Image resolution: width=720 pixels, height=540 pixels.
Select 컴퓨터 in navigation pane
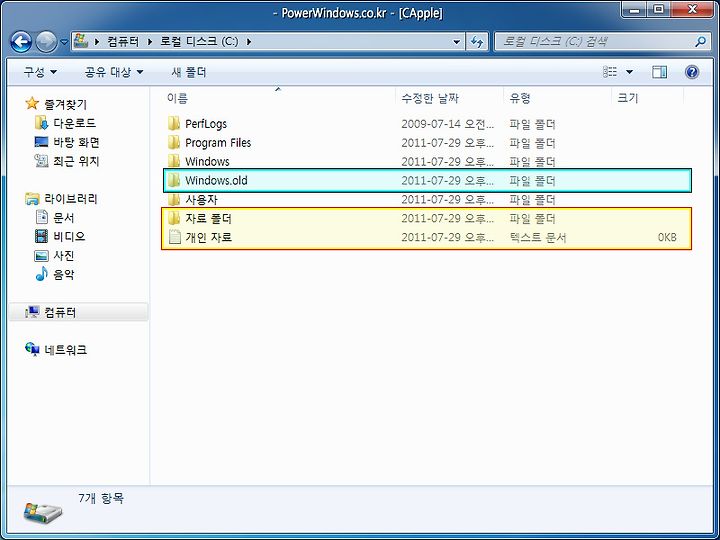pos(60,313)
